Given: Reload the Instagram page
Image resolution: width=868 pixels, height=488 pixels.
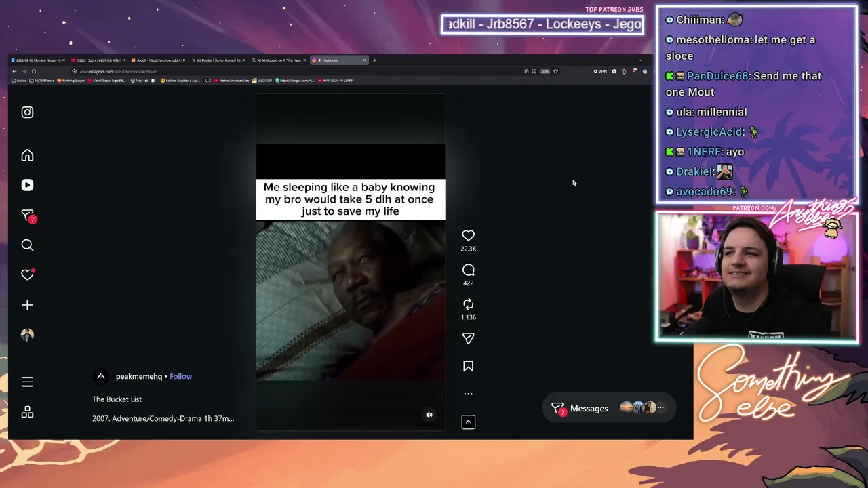Looking at the screenshot, I should pyautogui.click(x=33, y=71).
